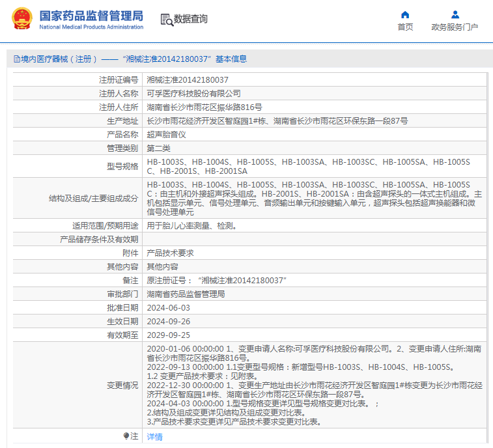Select the 型号规格 value cell
Image resolution: width=493 pixels, height=448 pixels.
[x=315, y=166]
